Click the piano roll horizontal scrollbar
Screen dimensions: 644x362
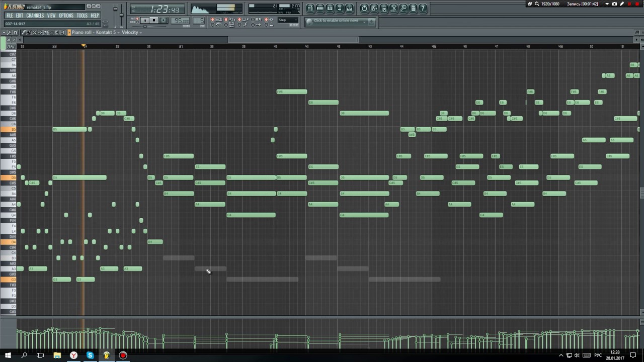click(293, 40)
